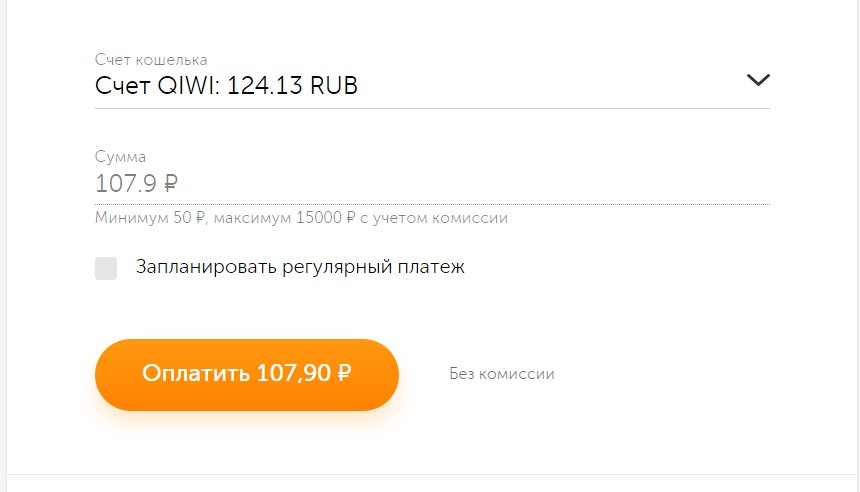This screenshot has width=860, height=492.
Task: Click the Запланировать регулярный платеж label
Action: pyautogui.click(x=300, y=267)
